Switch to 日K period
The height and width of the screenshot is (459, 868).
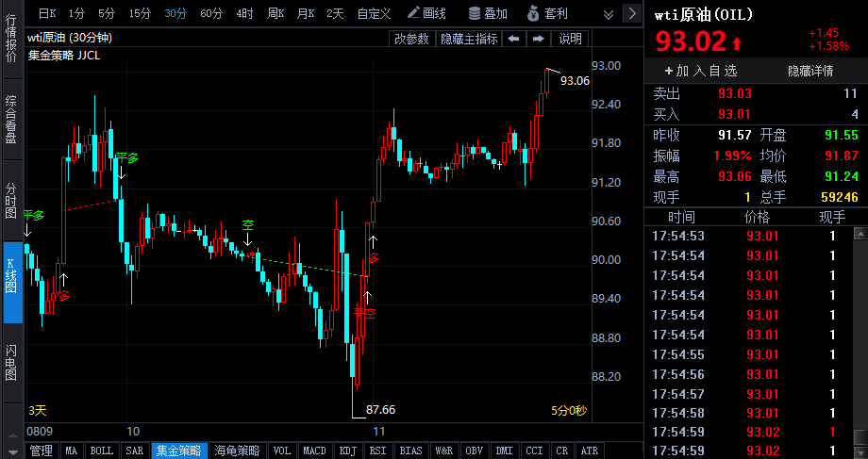[x=47, y=13]
